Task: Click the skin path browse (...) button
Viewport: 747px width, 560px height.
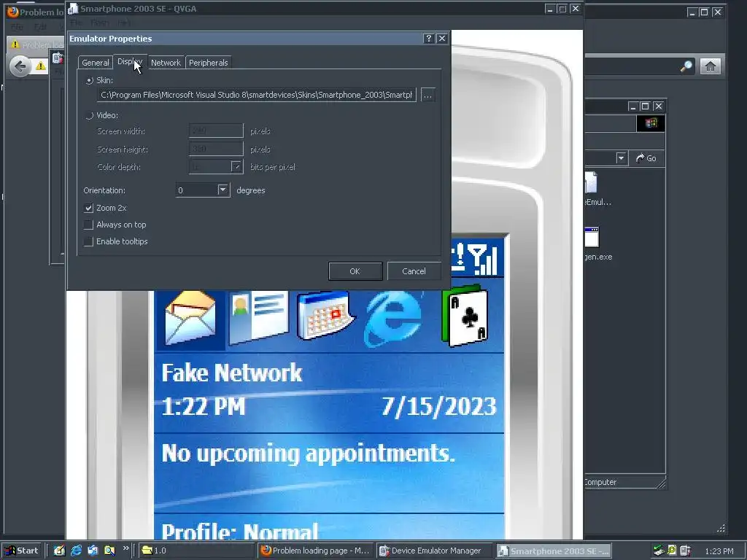Action: [427, 96]
